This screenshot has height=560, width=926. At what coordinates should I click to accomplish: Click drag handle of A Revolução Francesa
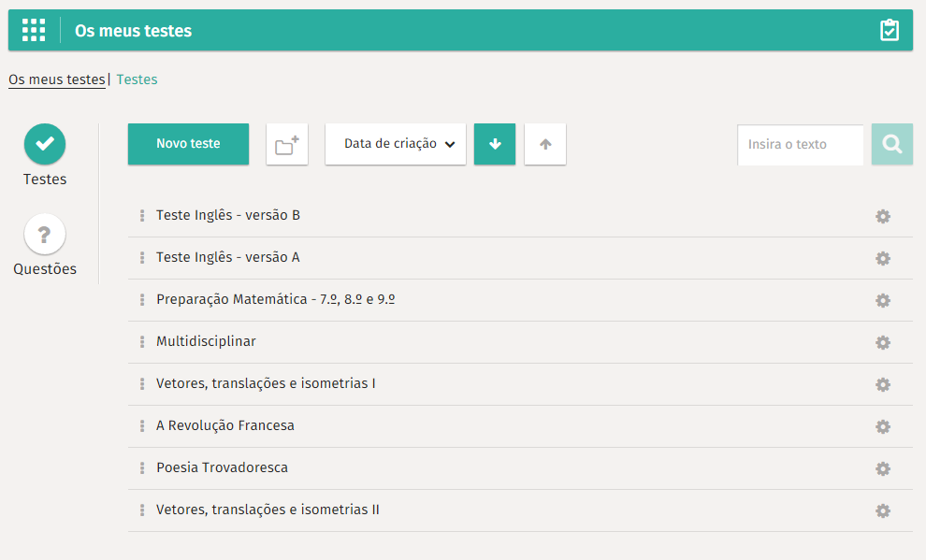pyautogui.click(x=142, y=426)
